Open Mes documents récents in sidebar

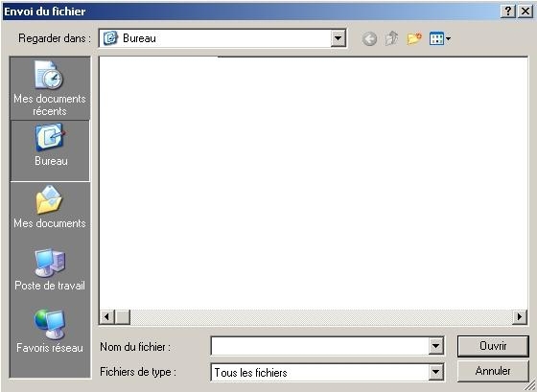pyautogui.click(x=50, y=88)
